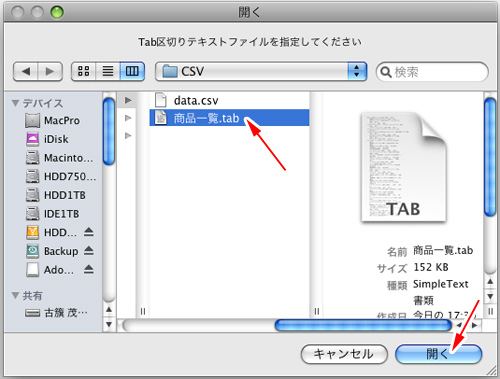Switch to column view mode
The width and height of the screenshot is (500, 379).
(132, 71)
